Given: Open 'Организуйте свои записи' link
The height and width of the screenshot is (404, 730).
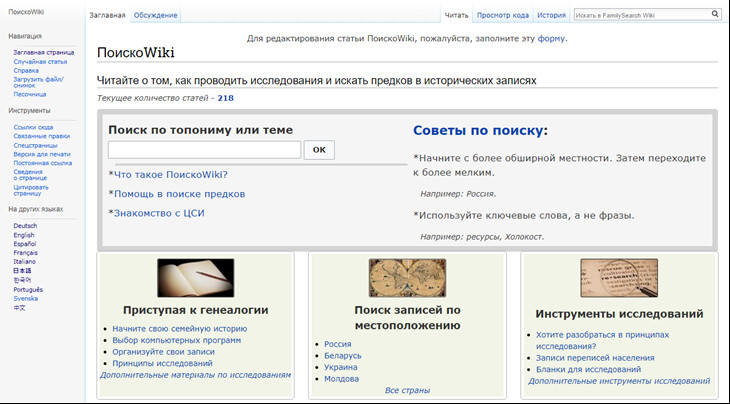Looking at the screenshot, I should coord(163,352).
